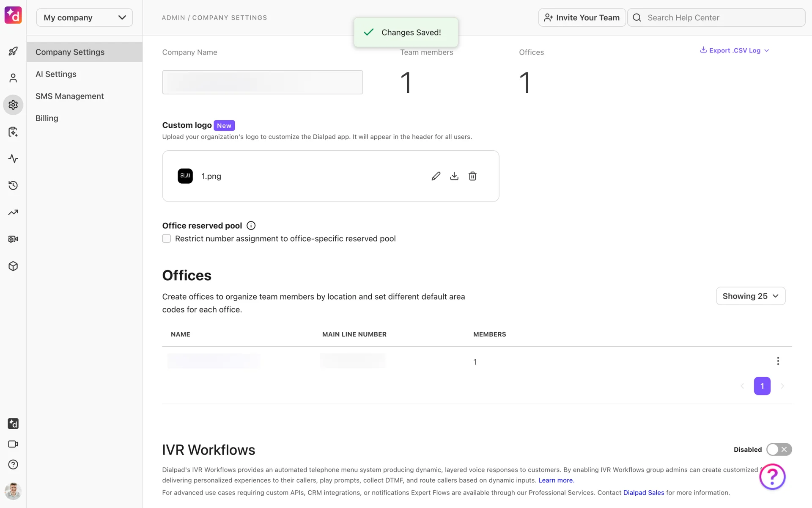This screenshot has height=508, width=812.
Task: Click Invite Your Team button
Action: click(x=582, y=17)
